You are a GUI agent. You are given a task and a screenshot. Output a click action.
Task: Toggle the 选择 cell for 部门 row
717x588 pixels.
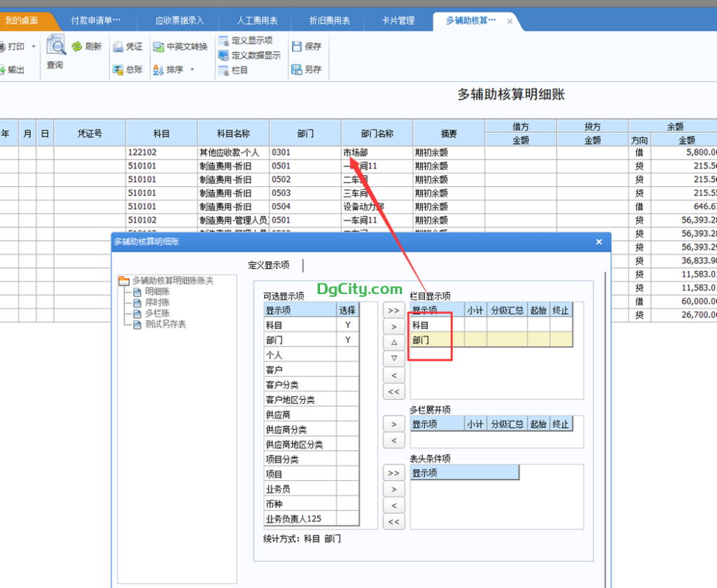pyautogui.click(x=347, y=340)
